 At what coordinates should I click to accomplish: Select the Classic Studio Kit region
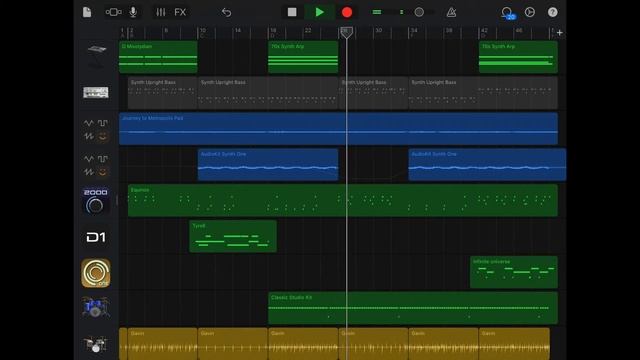pyautogui.click(x=413, y=308)
